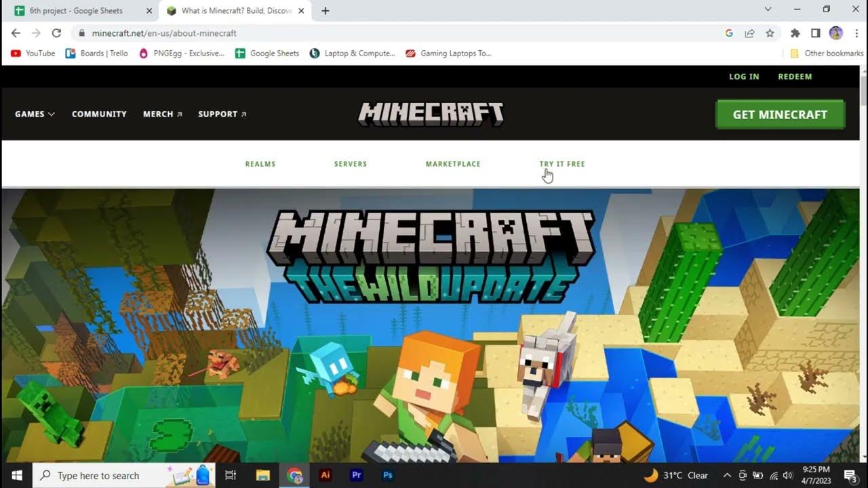The width and height of the screenshot is (868, 488).
Task: Launch Adobe Photoshop from taskbar
Action: tap(388, 475)
